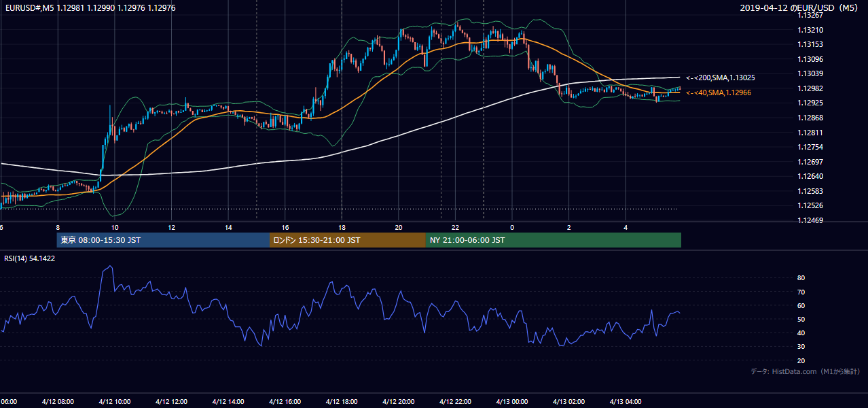The image size is (868, 408).
Task: Click hour label 18 under price chart
Action: pyautogui.click(x=342, y=228)
